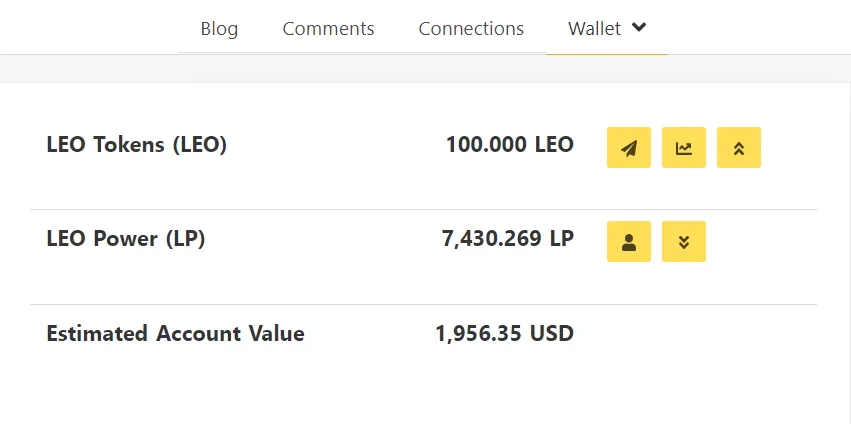Click the yellow underline beneath Wallet tab
The height and width of the screenshot is (424, 851).
pos(607,54)
